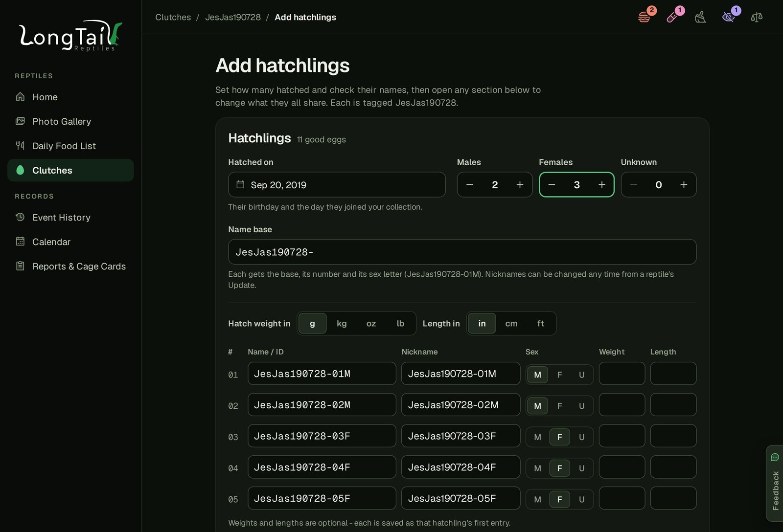Screen dimensions: 783x532
Task: Open Daily Food List
Action: coord(70,146)
